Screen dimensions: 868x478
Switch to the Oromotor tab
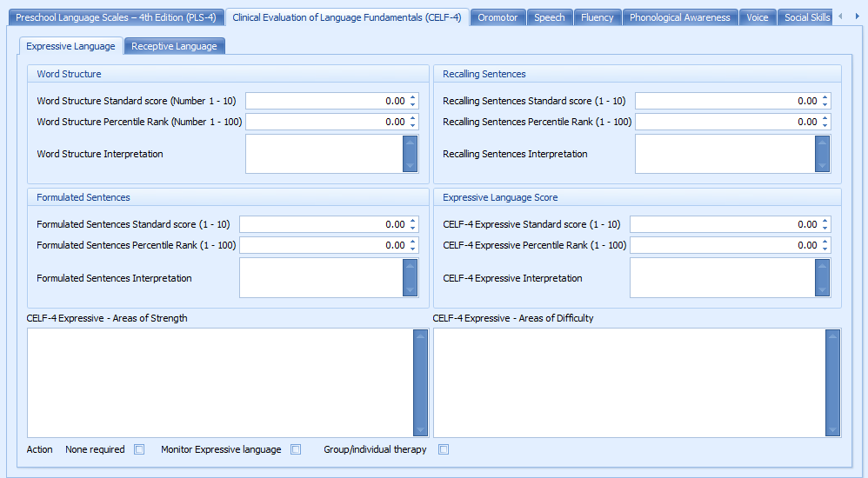pos(497,17)
